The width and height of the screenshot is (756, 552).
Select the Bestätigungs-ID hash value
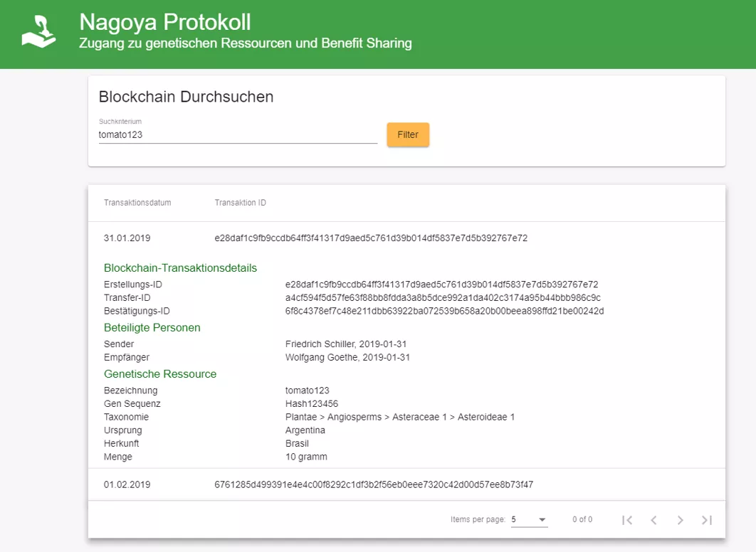click(x=444, y=311)
